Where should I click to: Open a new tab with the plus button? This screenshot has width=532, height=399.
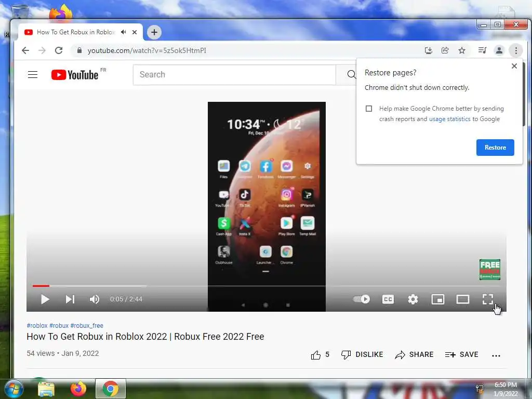154,32
